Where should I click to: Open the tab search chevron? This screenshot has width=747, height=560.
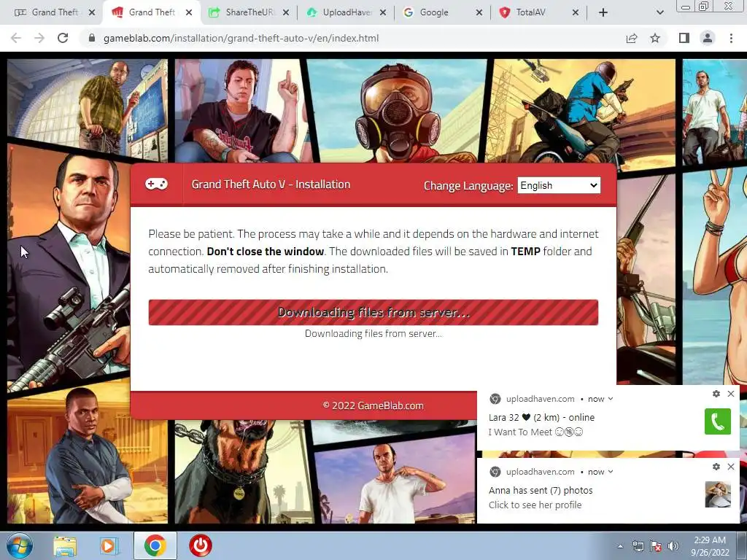coord(659,13)
